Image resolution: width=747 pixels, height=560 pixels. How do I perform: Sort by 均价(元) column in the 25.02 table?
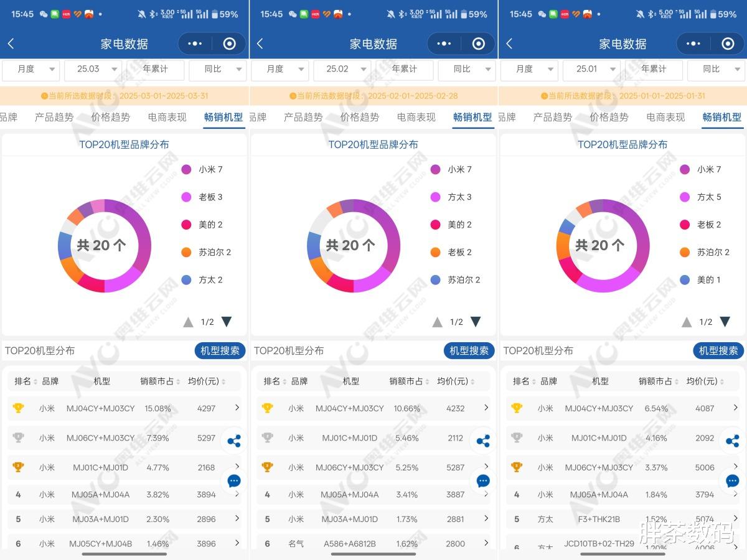pos(456,381)
